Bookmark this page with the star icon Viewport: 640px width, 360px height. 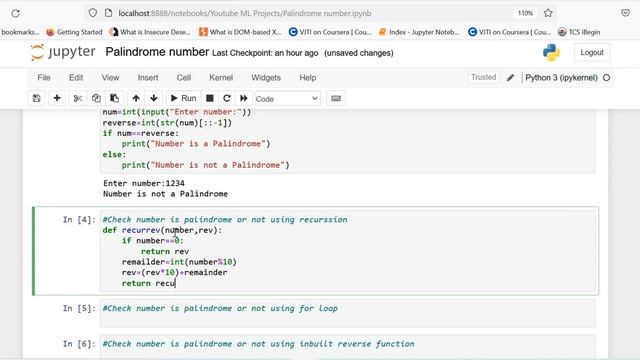(548, 13)
